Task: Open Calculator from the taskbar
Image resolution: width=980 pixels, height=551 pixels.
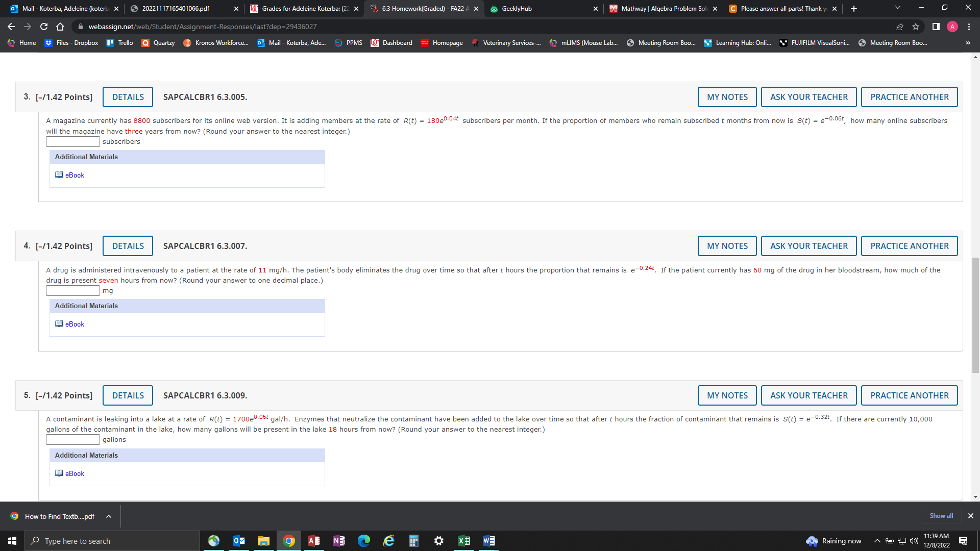Action: click(414, 541)
